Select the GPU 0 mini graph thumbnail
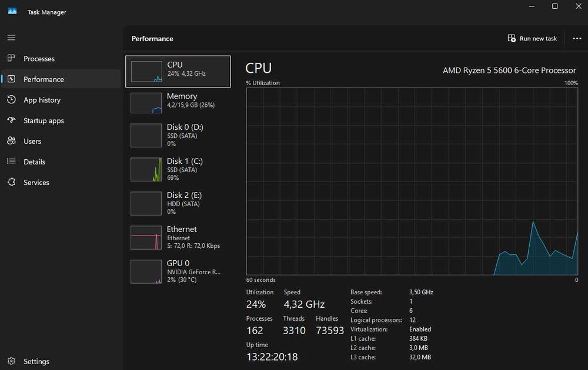Screen dimensions: 588x370 click(146, 271)
